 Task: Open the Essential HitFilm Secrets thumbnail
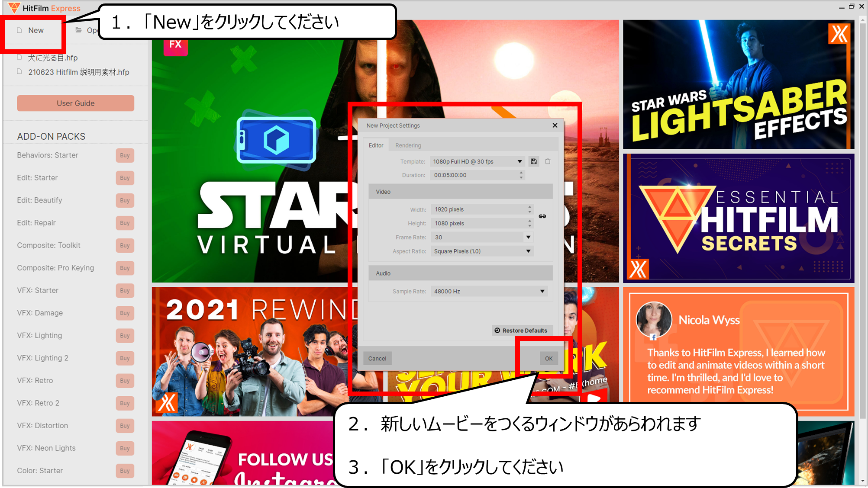click(x=739, y=218)
